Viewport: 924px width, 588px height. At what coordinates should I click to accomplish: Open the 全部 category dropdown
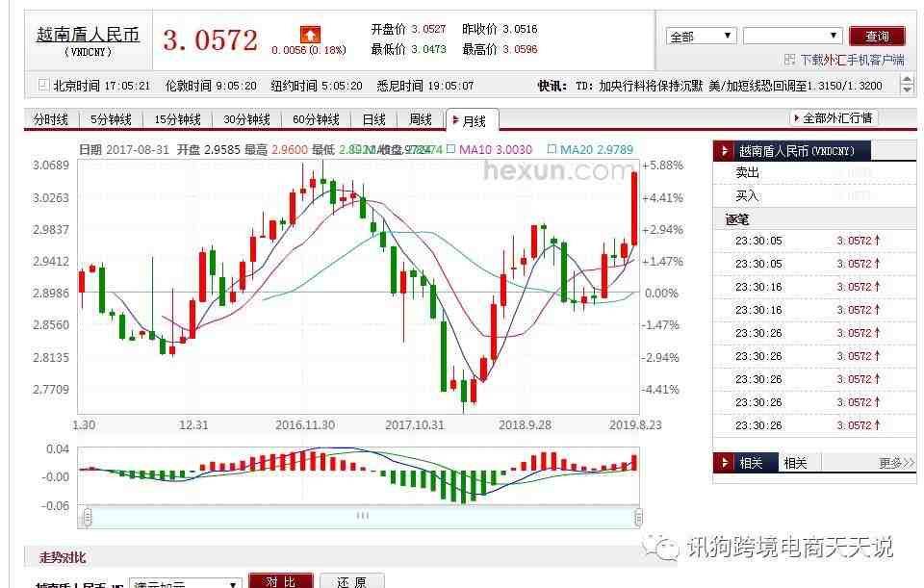tap(702, 37)
